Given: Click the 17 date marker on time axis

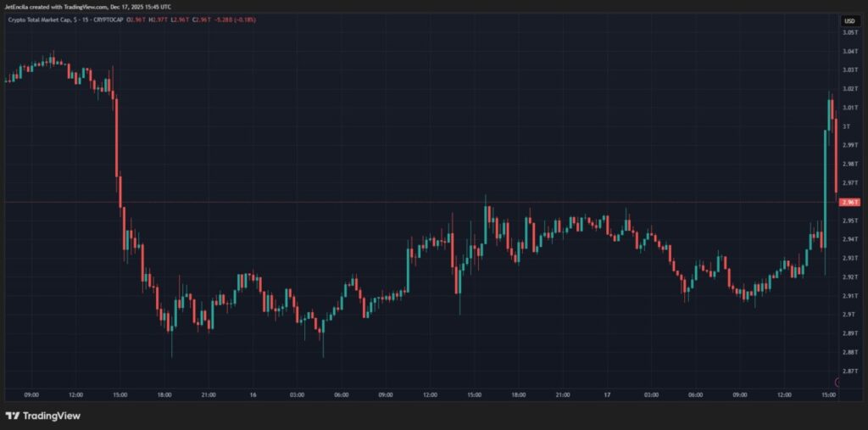Looking at the screenshot, I should 607,395.
